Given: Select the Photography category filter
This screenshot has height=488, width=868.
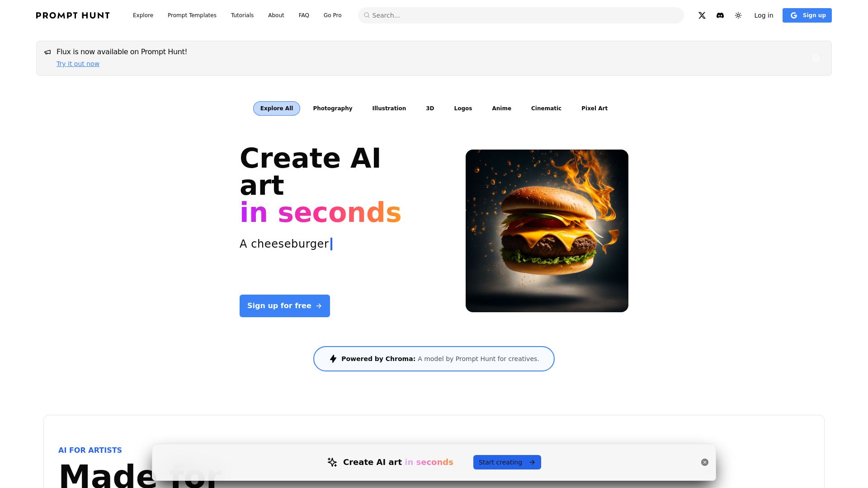Looking at the screenshot, I should tap(333, 108).
